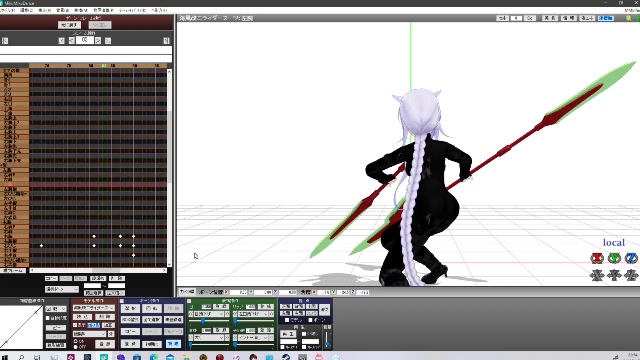Jump to last frame arrow button
The width and height of the screenshot is (640, 360).
(166, 40)
